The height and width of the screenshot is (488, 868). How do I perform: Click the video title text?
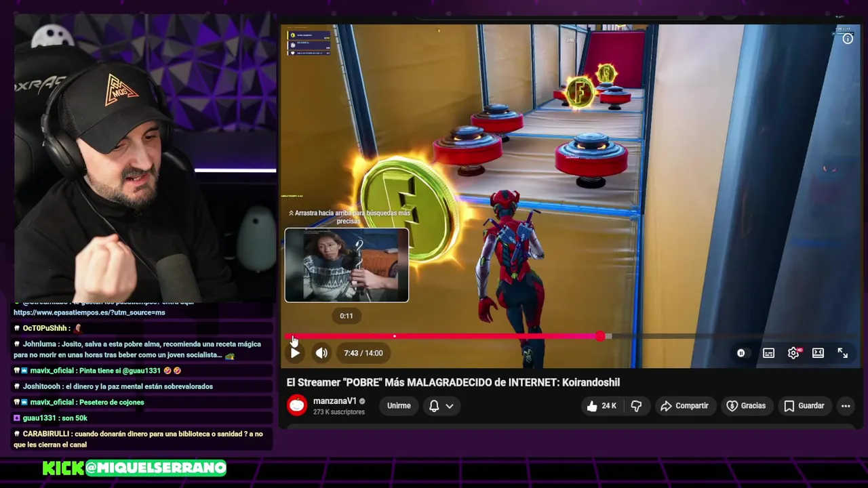pyautogui.click(x=453, y=382)
